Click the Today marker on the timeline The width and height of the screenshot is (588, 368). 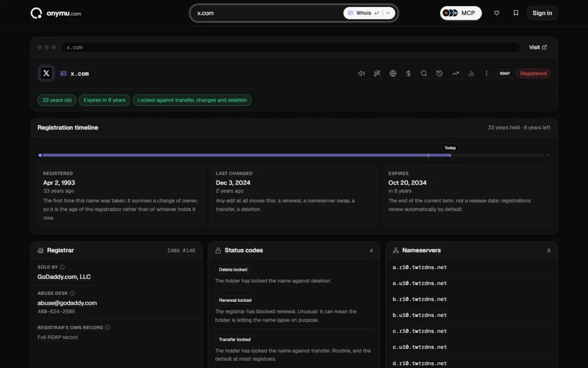point(450,148)
